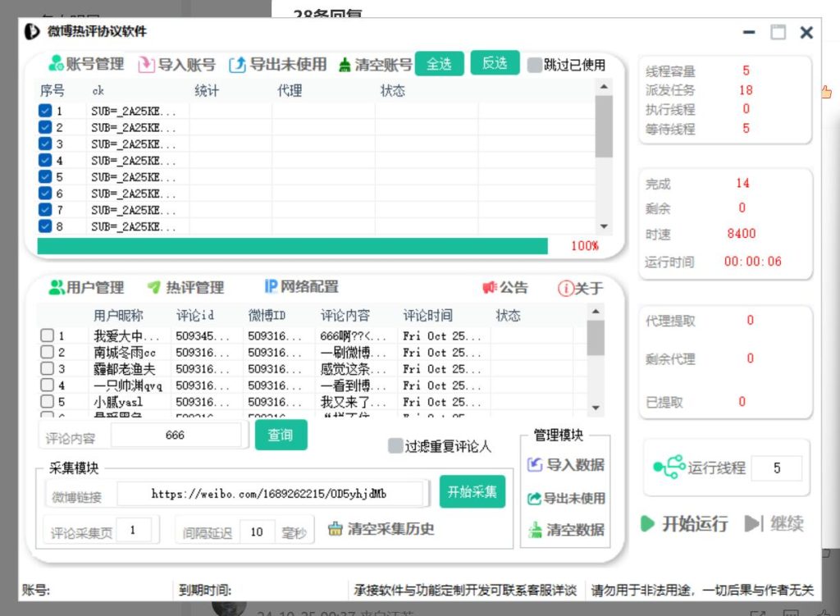Enable the 过滤重复评论人 checkbox
This screenshot has height=616, width=840.
coord(395,446)
